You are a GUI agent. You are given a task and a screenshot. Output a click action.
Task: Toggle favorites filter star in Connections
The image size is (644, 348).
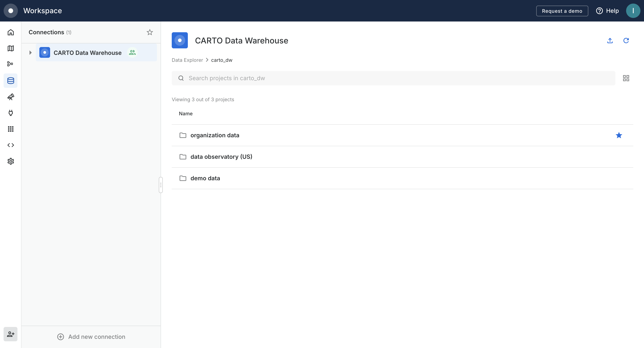[150, 32]
